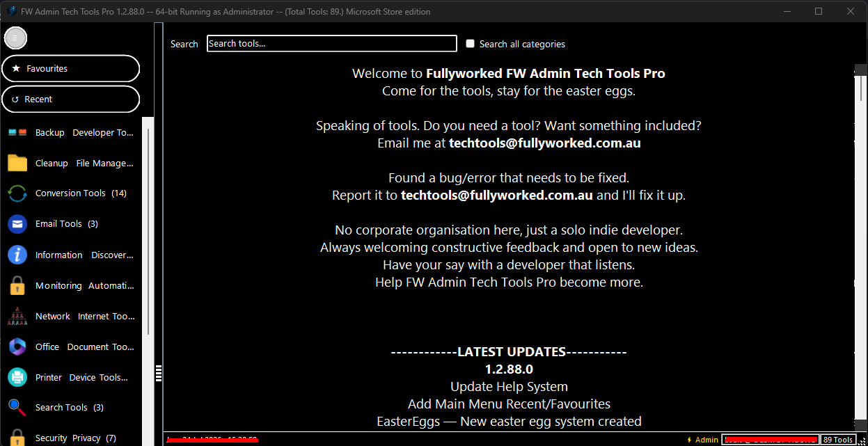Open the Office category icon
Screen dimensions: 868x446
17,347
